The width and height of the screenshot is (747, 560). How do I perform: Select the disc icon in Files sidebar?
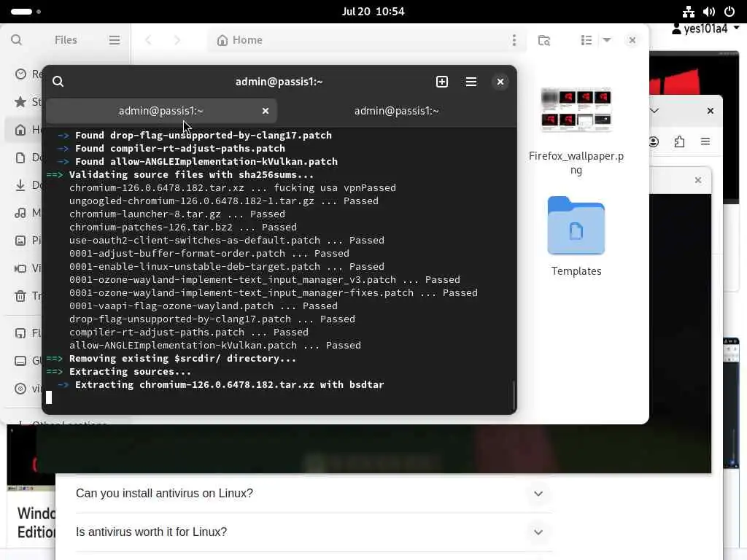pos(20,389)
